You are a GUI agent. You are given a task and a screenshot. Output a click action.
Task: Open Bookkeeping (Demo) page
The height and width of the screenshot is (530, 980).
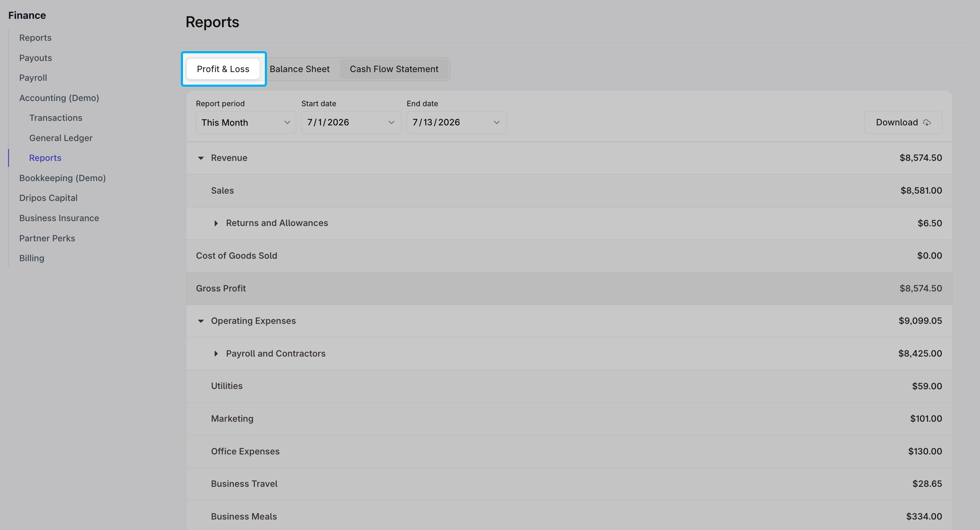tap(62, 178)
